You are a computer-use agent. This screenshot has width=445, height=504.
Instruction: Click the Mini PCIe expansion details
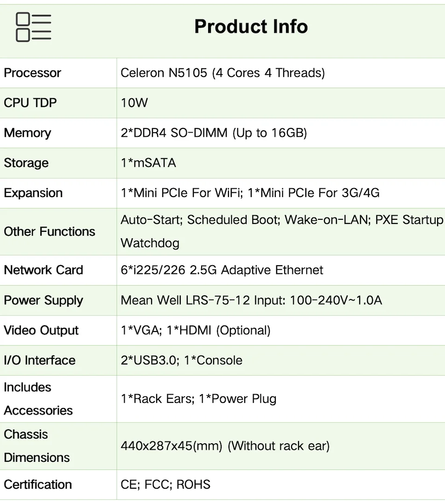250,193
